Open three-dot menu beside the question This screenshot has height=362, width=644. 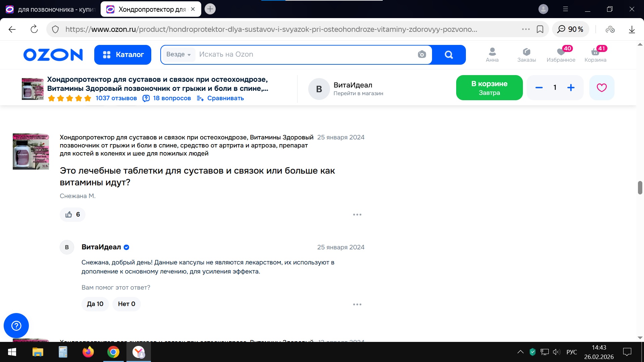click(357, 215)
